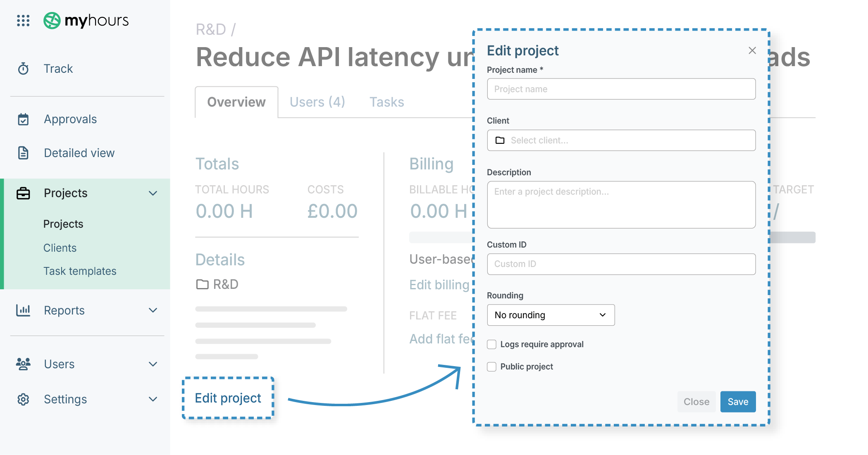Click the Edit project link
This screenshot has height=455, width=868.
click(x=228, y=398)
